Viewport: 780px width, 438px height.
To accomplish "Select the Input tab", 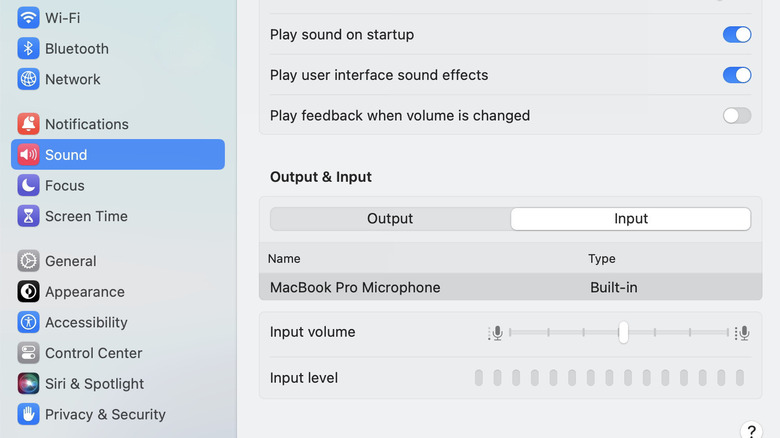I will [631, 219].
